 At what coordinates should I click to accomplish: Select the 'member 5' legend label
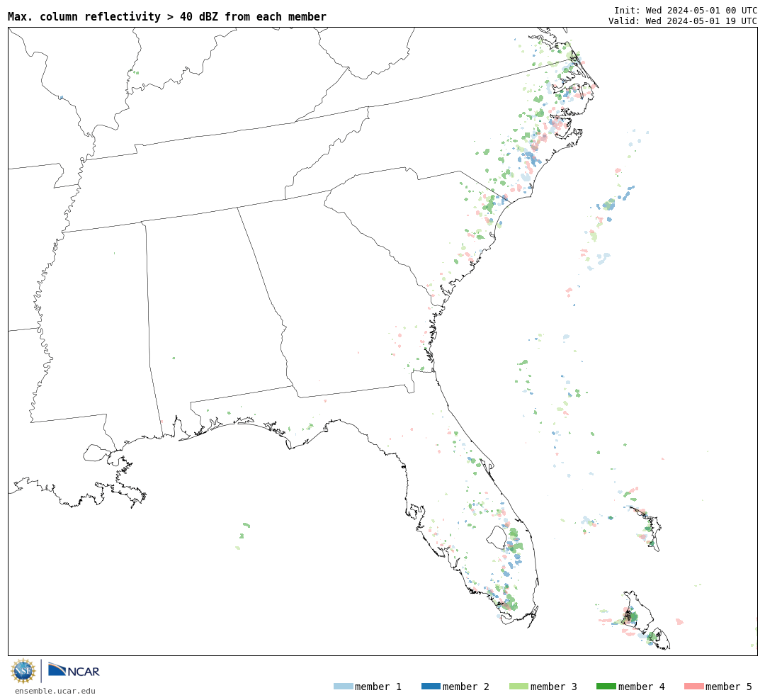tap(729, 687)
